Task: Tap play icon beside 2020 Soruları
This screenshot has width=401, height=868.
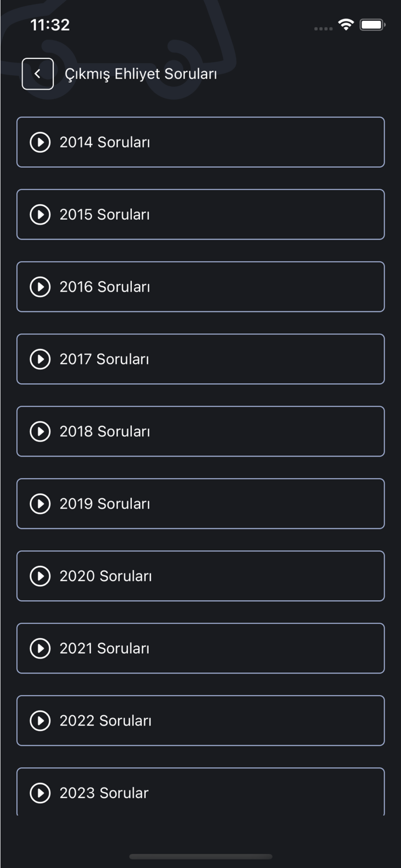Action: tap(40, 576)
